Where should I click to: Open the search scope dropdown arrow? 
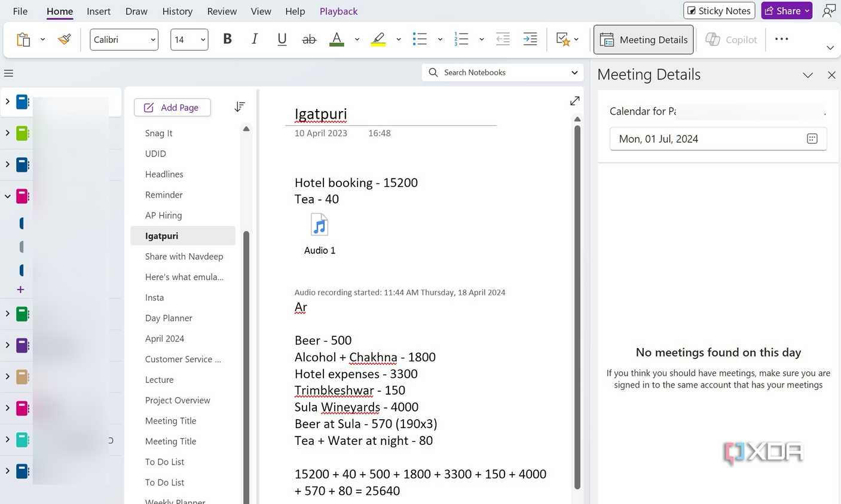[x=574, y=72]
